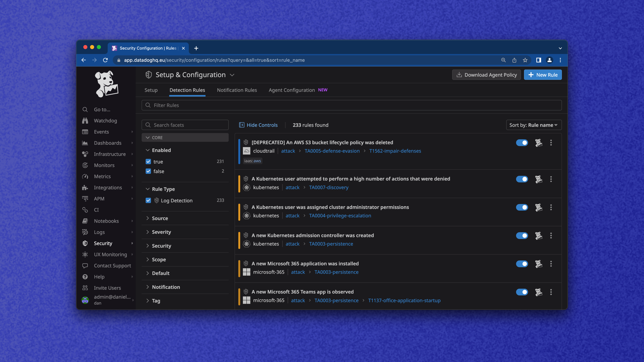Open Monitors in the sidebar
This screenshot has height=362, width=644.
coord(104,165)
